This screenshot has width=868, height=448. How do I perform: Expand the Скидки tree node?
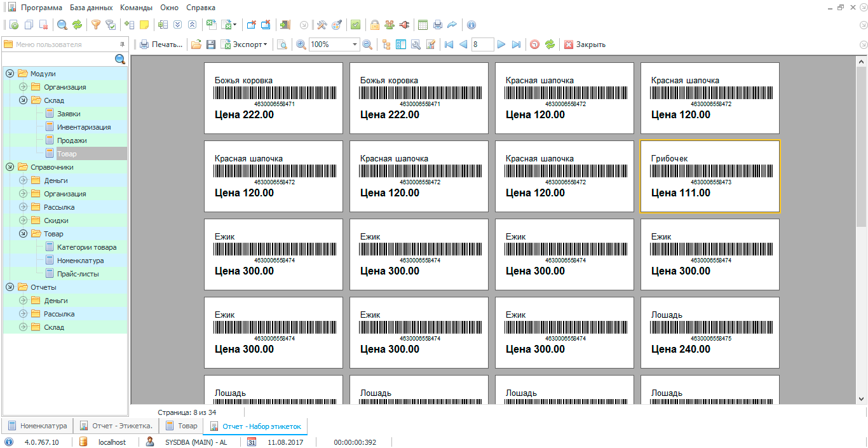(23, 221)
